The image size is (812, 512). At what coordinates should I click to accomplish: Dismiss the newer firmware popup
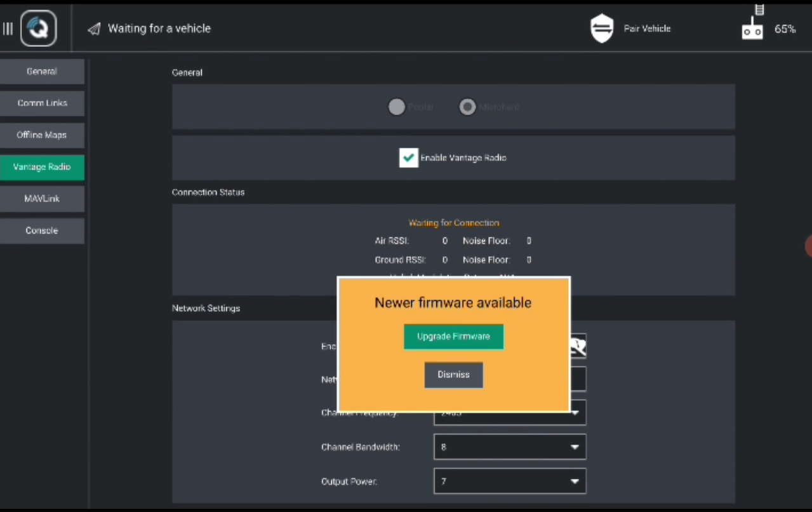(x=453, y=375)
